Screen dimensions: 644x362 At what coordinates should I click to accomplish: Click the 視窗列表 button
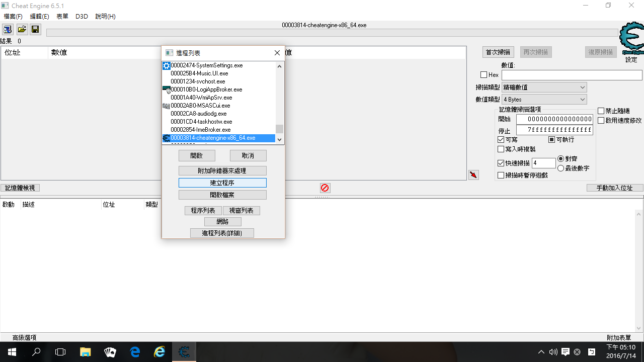[242, 210]
